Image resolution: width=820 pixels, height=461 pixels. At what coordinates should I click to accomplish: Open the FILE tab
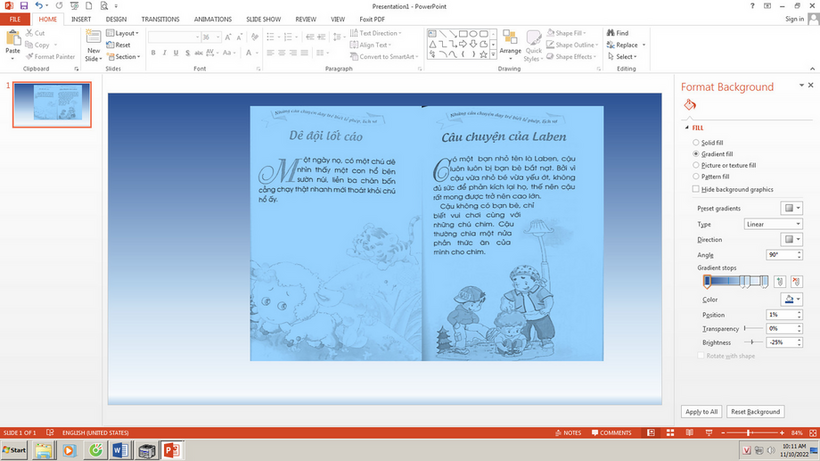click(15, 19)
